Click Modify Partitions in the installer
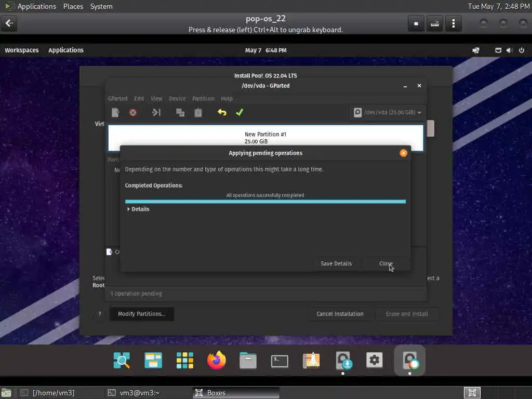This screenshot has width=532, height=399. [141, 314]
